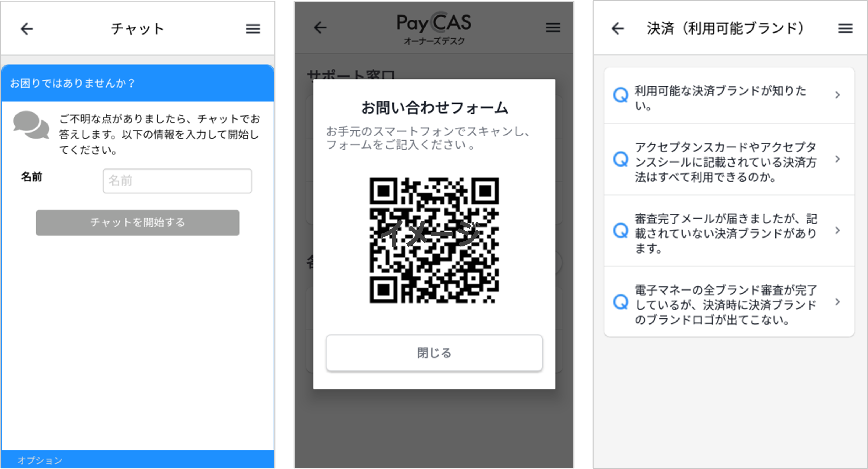Open the hamburger menu on チャット screen
The image size is (868, 469).
(253, 29)
